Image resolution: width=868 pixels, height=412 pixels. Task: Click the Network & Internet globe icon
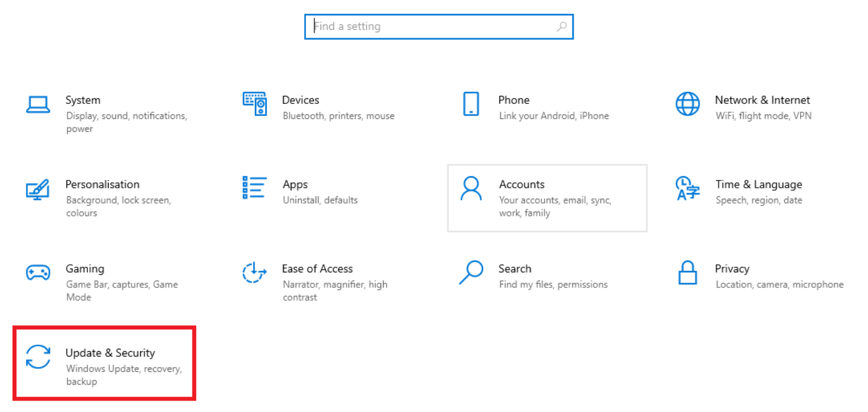(688, 104)
